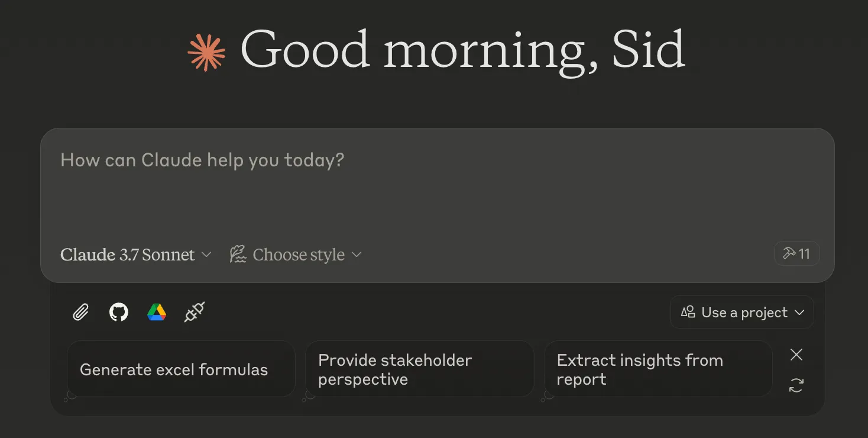Refresh the suggested prompts
The image size is (868, 438).
[x=796, y=386]
